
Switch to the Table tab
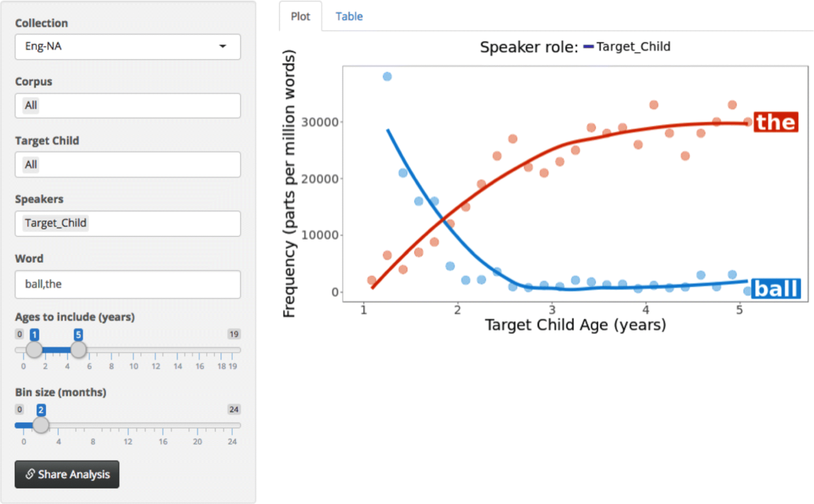349,16
